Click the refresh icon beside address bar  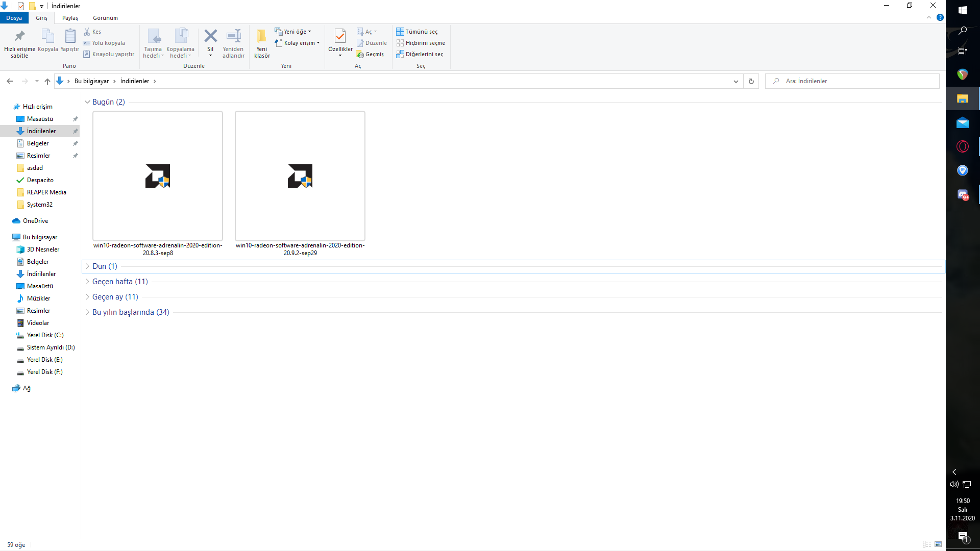[x=751, y=81]
